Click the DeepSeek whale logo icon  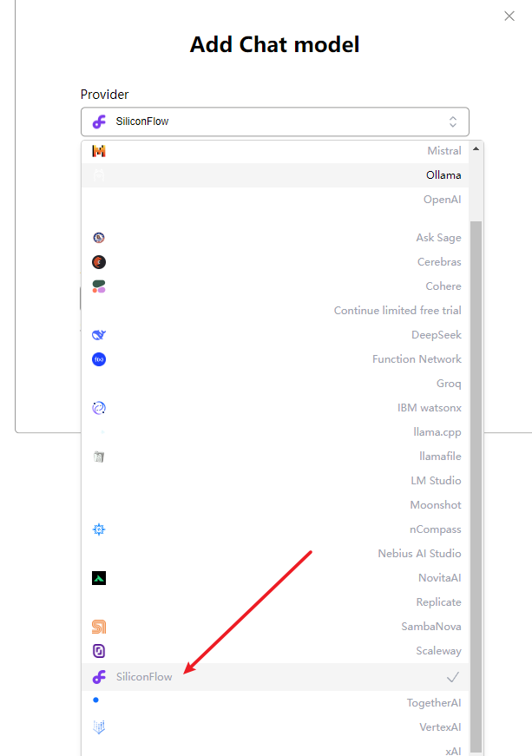pyautogui.click(x=99, y=335)
